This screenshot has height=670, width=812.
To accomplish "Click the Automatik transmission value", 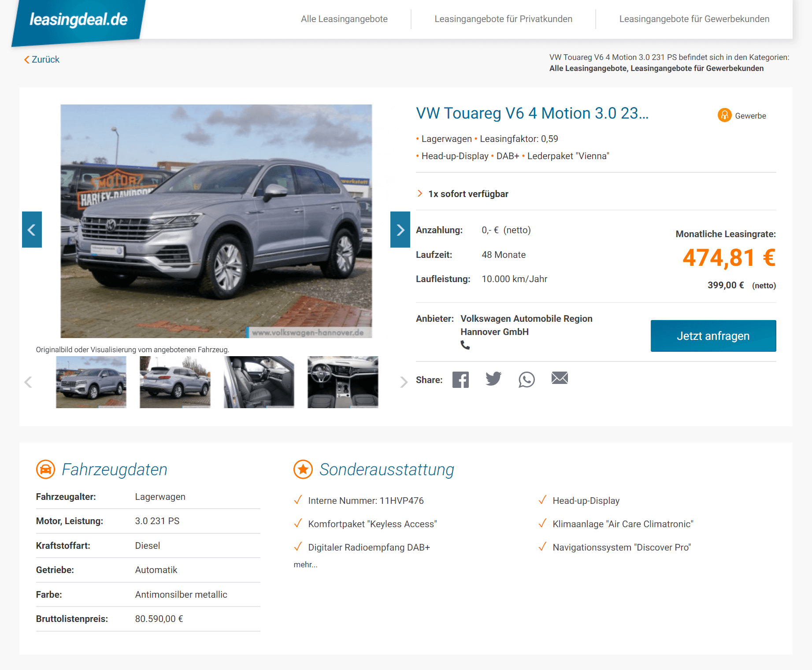I will click(x=156, y=570).
